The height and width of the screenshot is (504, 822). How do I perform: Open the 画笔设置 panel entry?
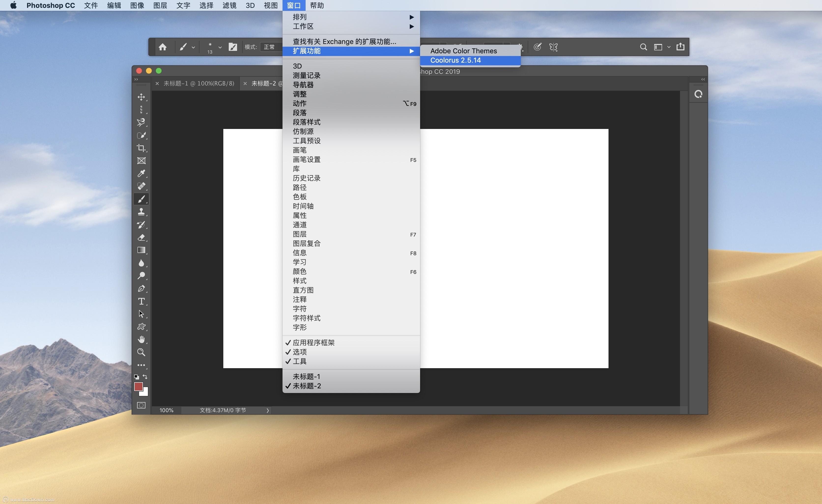[351, 160]
